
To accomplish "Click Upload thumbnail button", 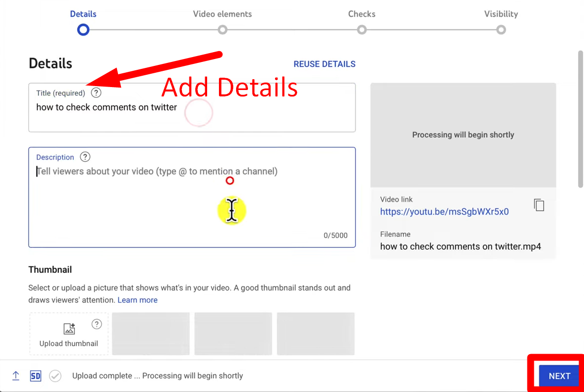I will (x=69, y=333).
